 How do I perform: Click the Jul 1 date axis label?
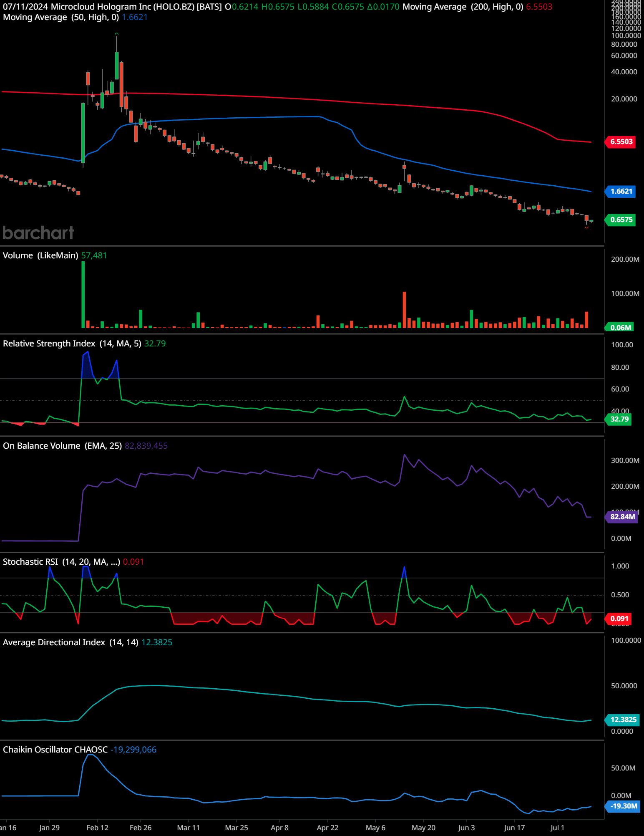click(x=557, y=828)
